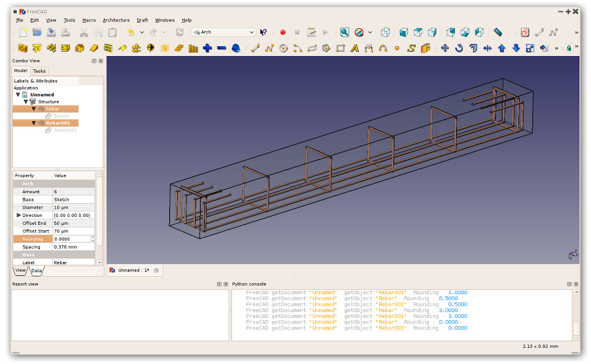Toggle the green lock icon in the toolbar
The image size is (591, 364).
coord(568,48)
